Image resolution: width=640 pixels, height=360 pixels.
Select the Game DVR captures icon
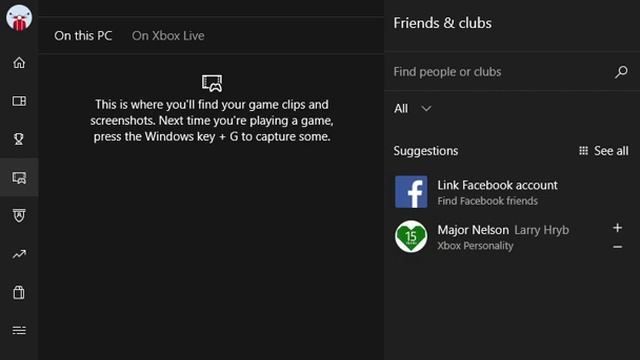[x=19, y=178]
